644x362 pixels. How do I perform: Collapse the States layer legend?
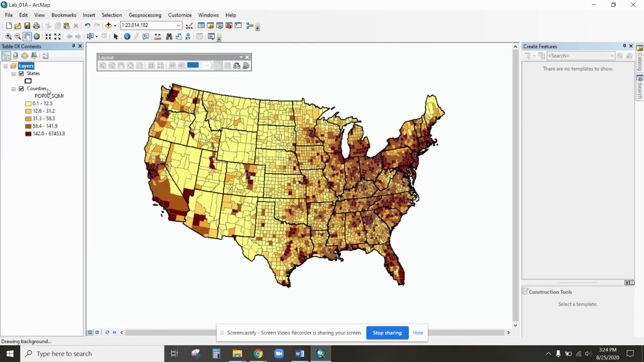14,74
